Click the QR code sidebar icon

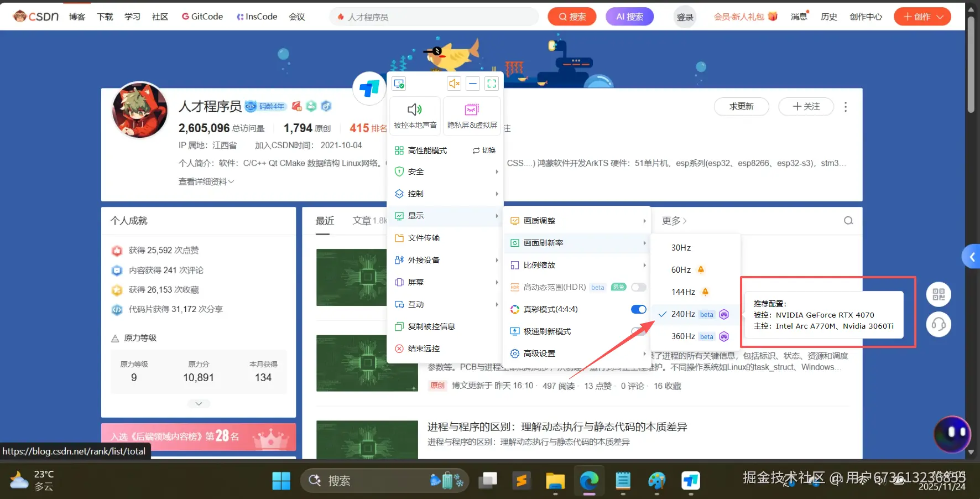(x=939, y=294)
